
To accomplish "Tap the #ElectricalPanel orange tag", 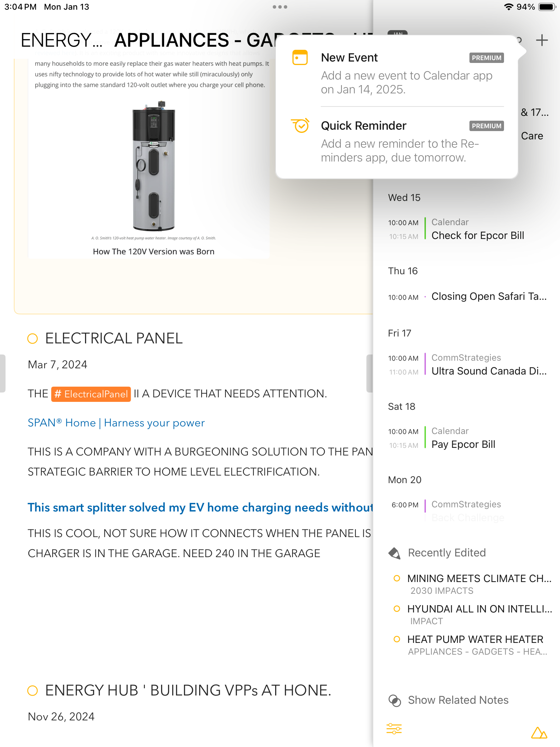I will point(91,394).
